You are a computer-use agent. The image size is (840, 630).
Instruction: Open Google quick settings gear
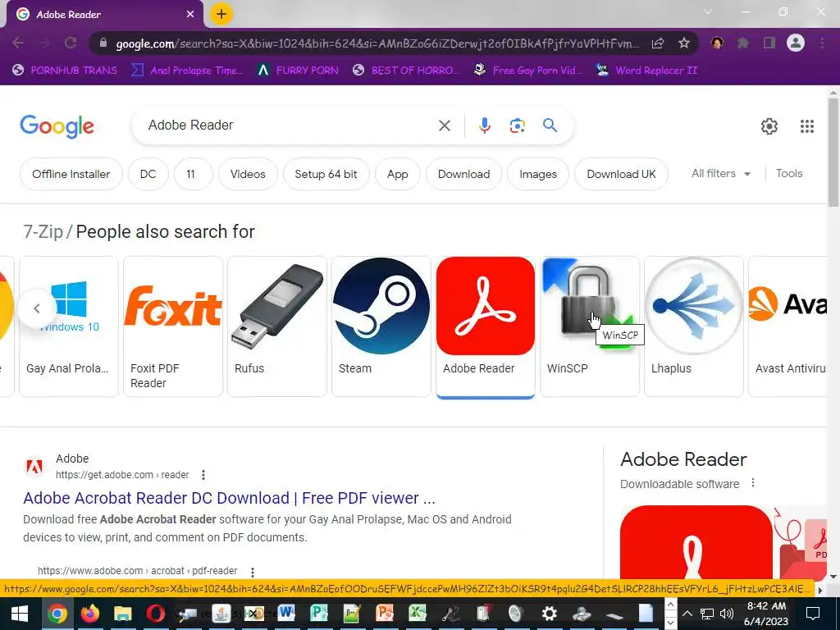click(x=769, y=126)
